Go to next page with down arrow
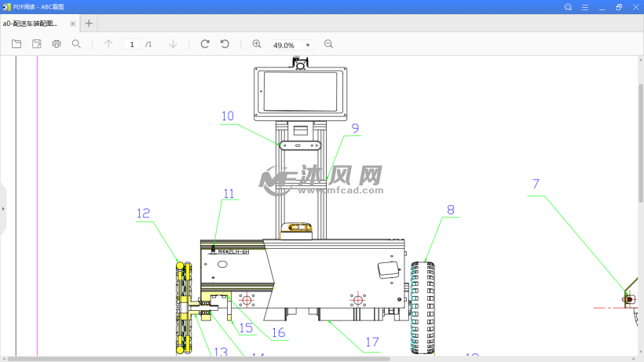644x362 pixels. point(173,44)
